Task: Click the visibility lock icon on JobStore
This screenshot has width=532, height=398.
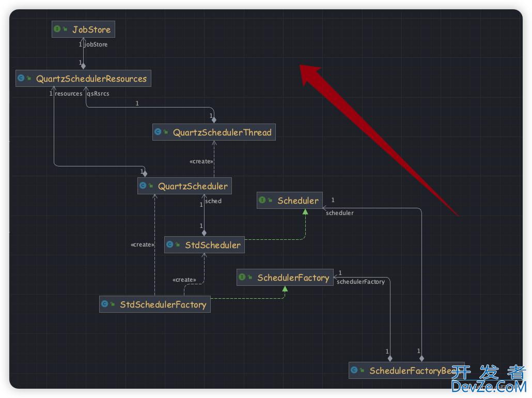Action: pyautogui.click(x=65, y=29)
